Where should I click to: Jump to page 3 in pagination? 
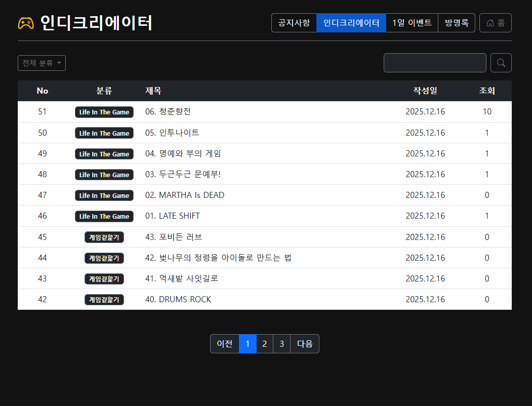pos(281,344)
